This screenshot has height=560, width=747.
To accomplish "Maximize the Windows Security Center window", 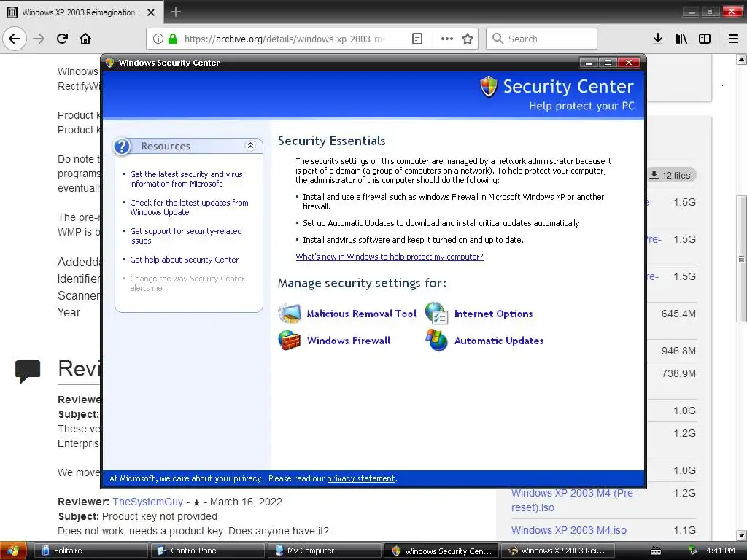I will 608,63.
